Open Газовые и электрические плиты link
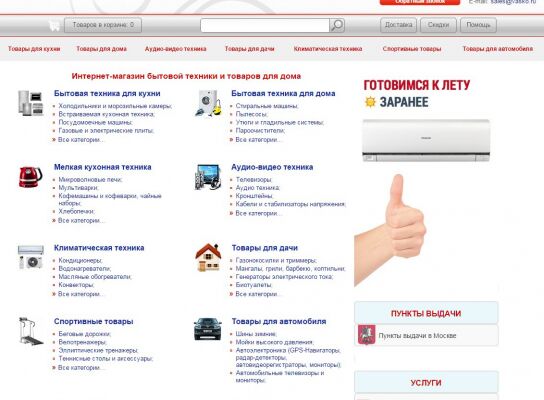544x400 pixels. pyautogui.click(x=106, y=131)
